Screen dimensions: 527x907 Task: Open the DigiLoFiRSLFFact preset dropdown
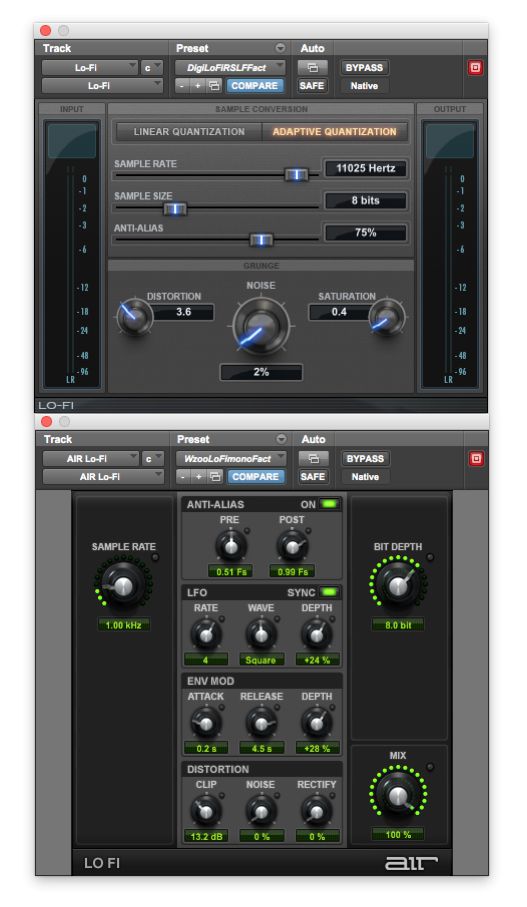230,68
